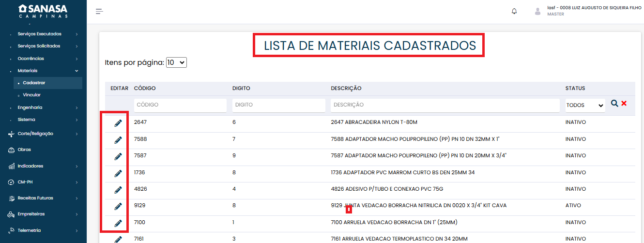Click the DESCRIÇÃO filter input field
Screen dimensions: 644x243
(x=445, y=106)
